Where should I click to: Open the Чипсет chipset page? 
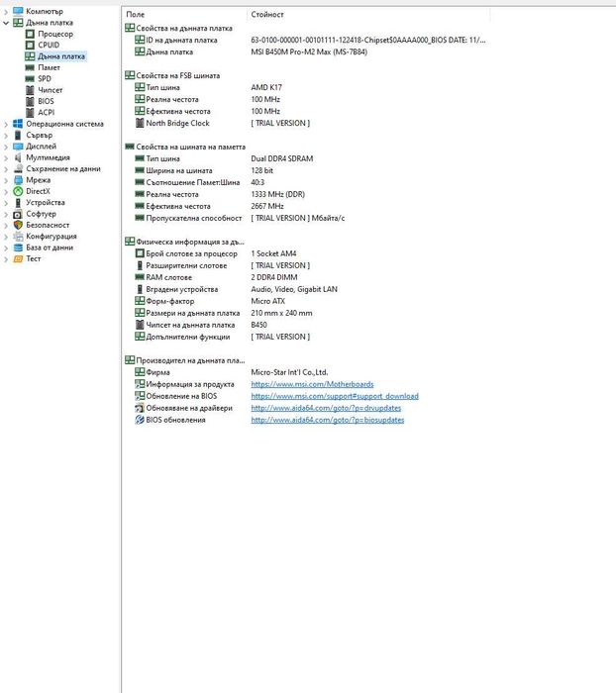pyautogui.click(x=50, y=90)
